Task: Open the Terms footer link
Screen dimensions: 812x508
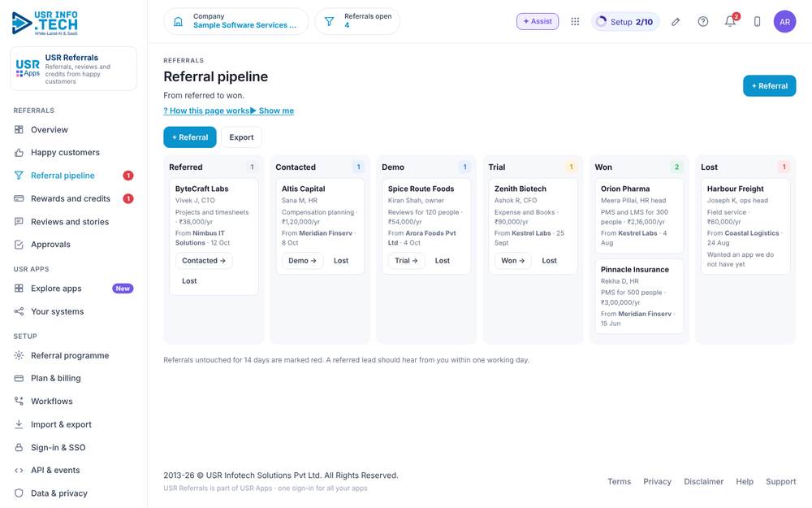Action: tap(619, 481)
